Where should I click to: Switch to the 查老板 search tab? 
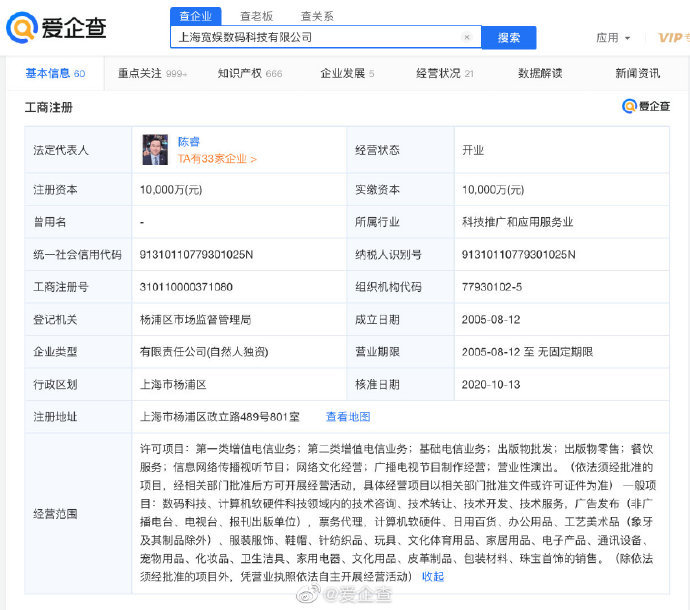(257, 16)
